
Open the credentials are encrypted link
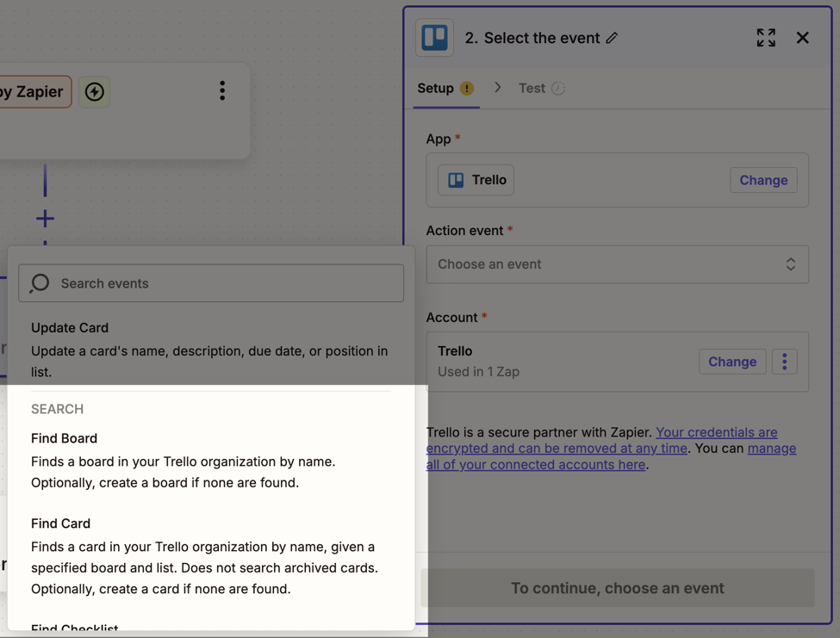[601, 440]
